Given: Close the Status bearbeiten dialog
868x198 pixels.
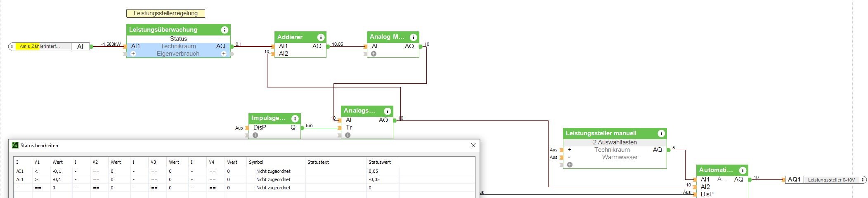Looking at the screenshot, I should click(x=473, y=145).
